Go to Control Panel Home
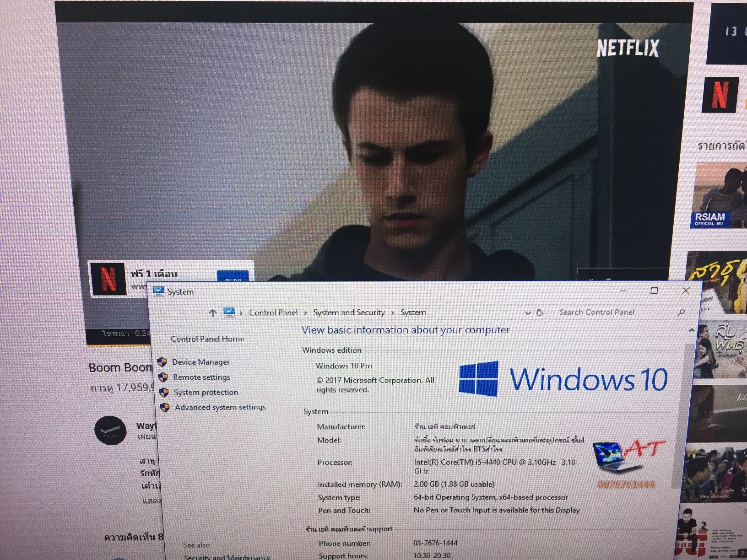Image resolution: width=747 pixels, height=560 pixels. point(207,339)
